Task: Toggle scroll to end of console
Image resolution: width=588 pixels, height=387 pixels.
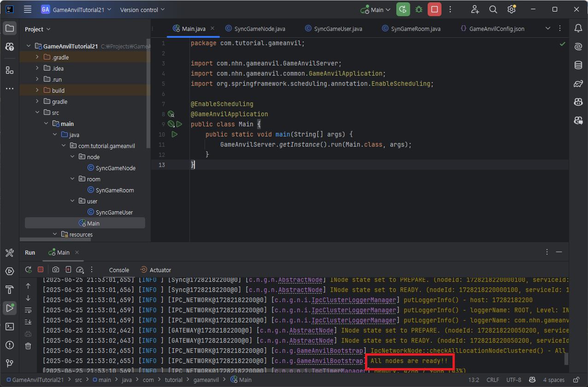Action: tap(28, 322)
